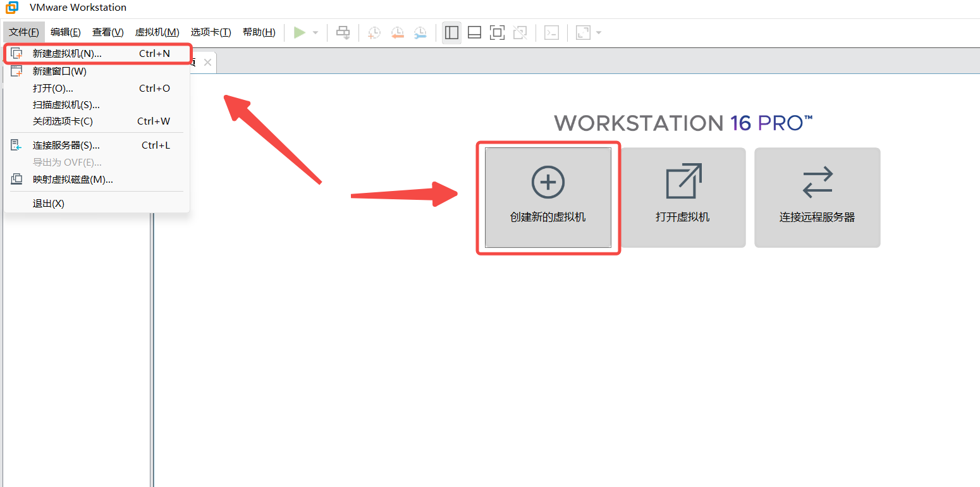Click the circled plus icon

click(548, 182)
